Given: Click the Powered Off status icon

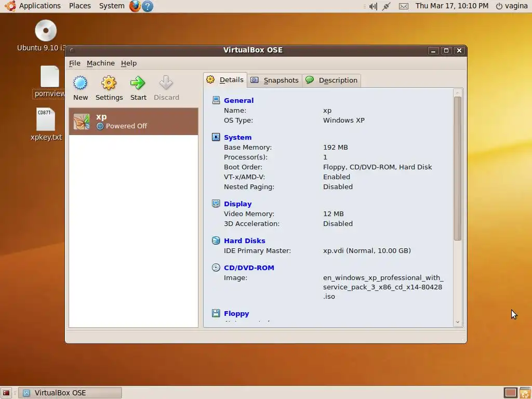Looking at the screenshot, I should 100,126.
